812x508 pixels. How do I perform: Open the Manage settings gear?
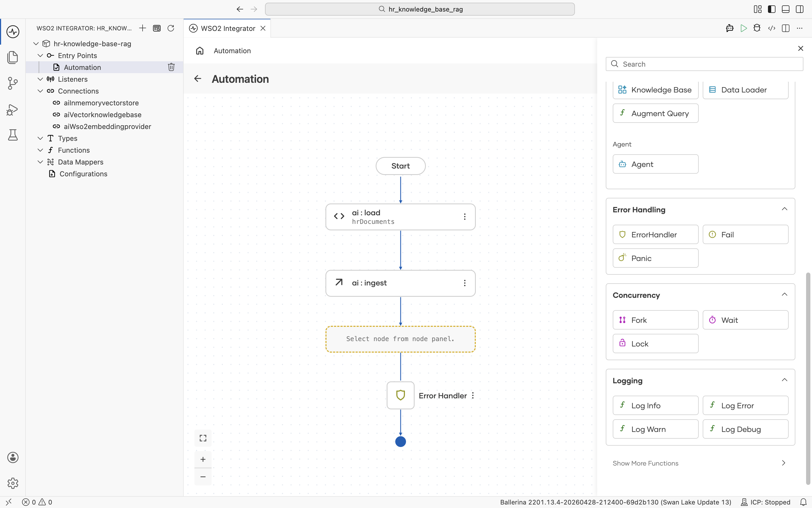(13, 483)
